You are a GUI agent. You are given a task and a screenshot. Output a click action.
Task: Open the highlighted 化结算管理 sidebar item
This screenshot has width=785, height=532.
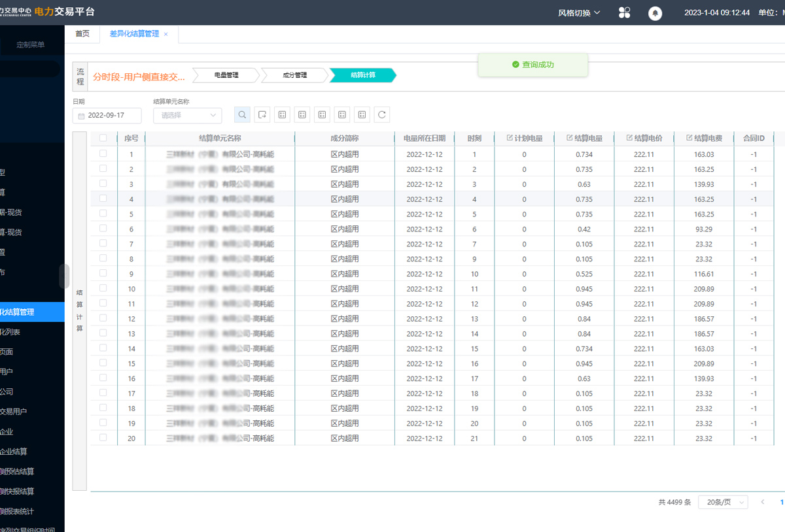pyautogui.click(x=32, y=312)
